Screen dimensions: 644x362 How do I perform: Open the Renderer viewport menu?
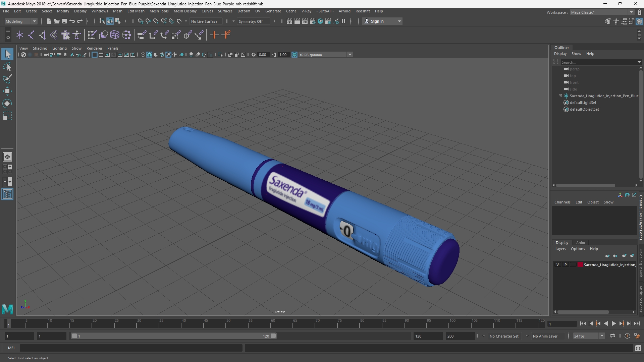[x=94, y=48]
